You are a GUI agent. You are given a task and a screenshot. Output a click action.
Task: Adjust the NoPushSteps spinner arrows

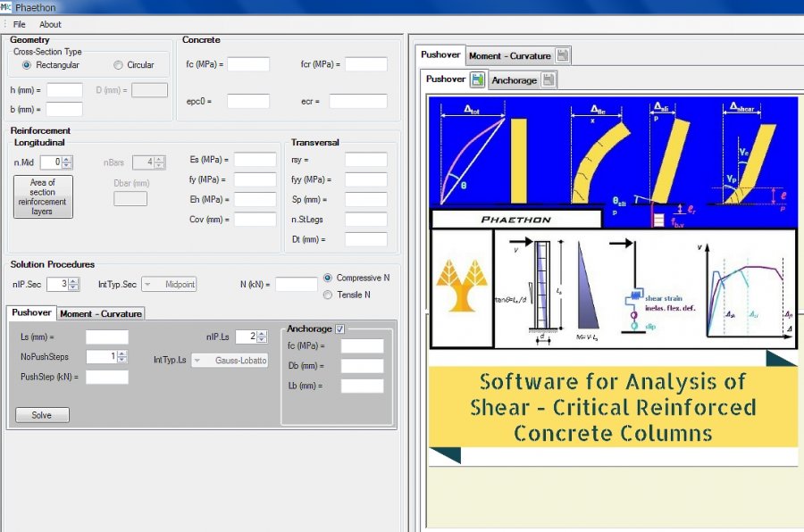122,357
